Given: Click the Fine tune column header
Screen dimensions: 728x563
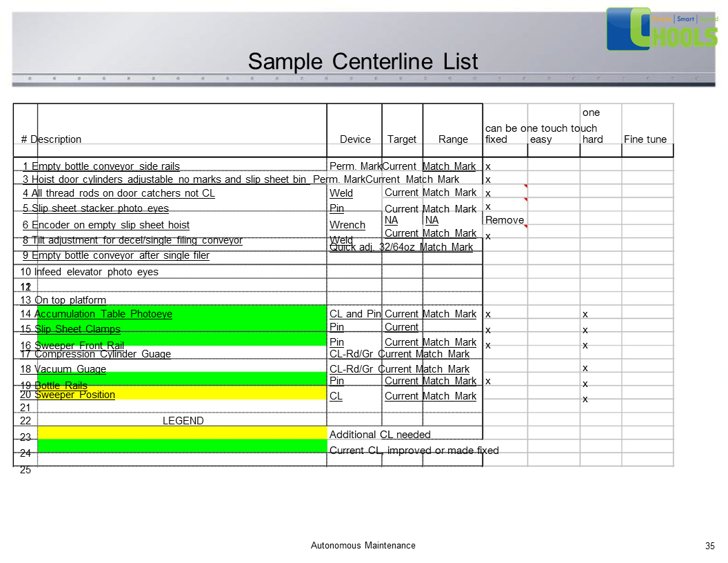Looking at the screenshot, I should [x=645, y=139].
